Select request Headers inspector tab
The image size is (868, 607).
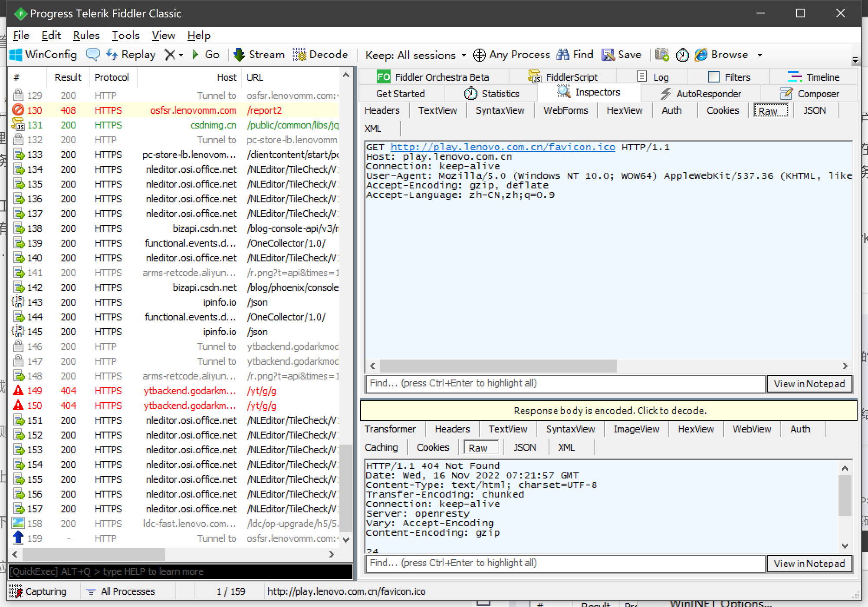point(382,110)
